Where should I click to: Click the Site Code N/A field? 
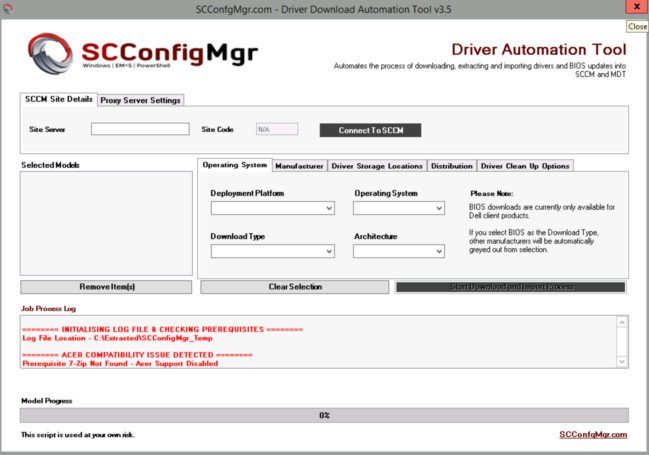tap(277, 129)
